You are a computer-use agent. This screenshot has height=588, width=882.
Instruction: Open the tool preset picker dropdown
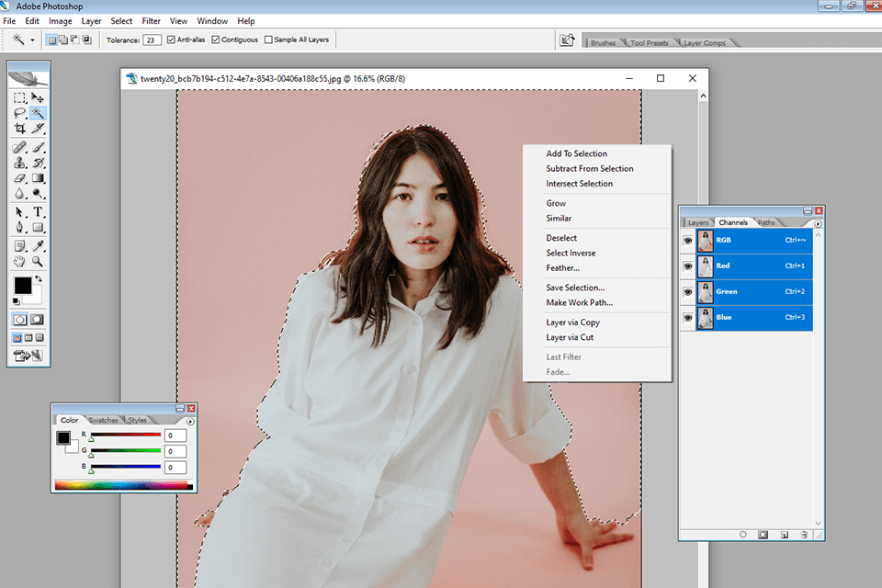(32, 40)
